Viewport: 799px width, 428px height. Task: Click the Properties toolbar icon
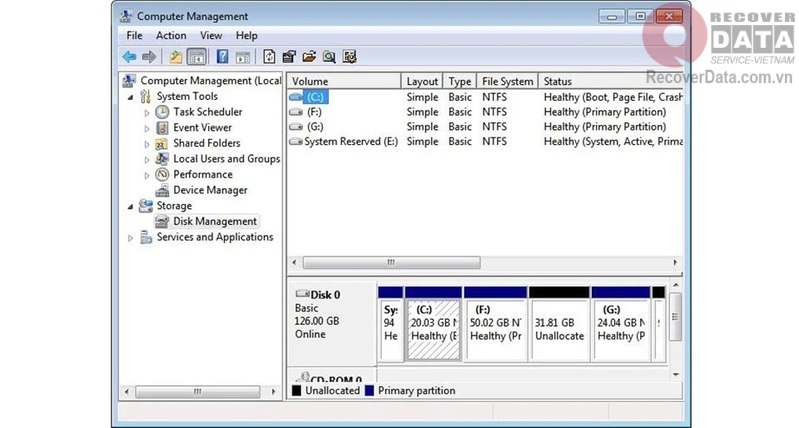point(289,57)
